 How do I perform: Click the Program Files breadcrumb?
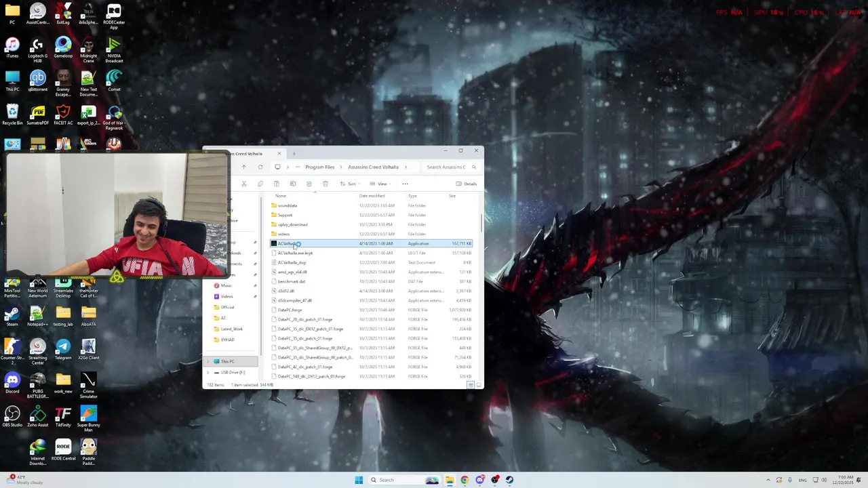coord(319,167)
